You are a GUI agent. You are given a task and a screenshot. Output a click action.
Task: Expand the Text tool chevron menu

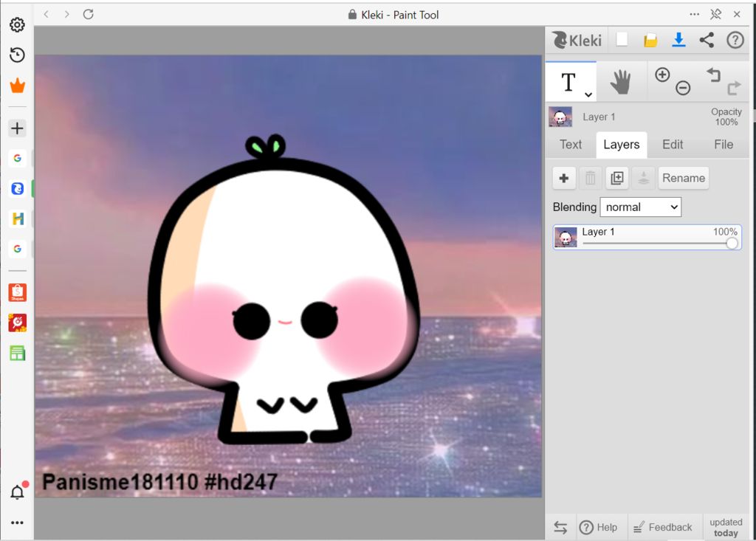click(588, 94)
